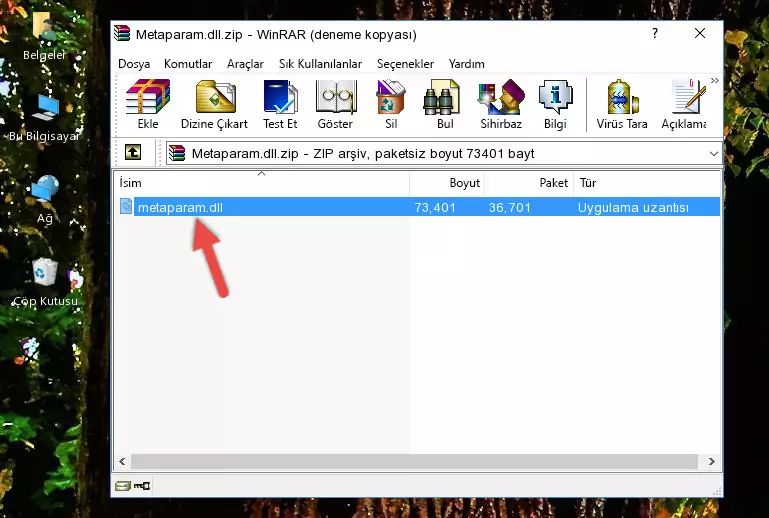Select the Bu Bilgisayar desktop icon
Viewport: 769px width, 518px height.
tap(45, 117)
